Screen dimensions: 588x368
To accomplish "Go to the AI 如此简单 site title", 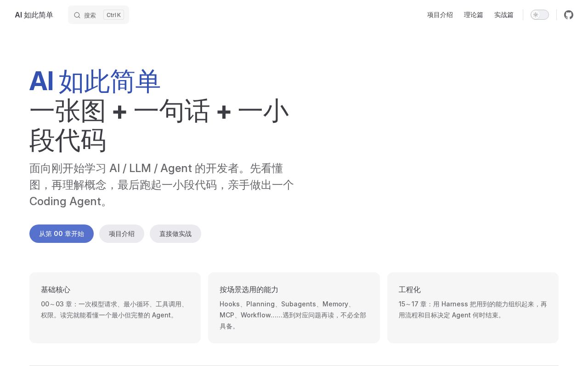I will coord(34,15).
